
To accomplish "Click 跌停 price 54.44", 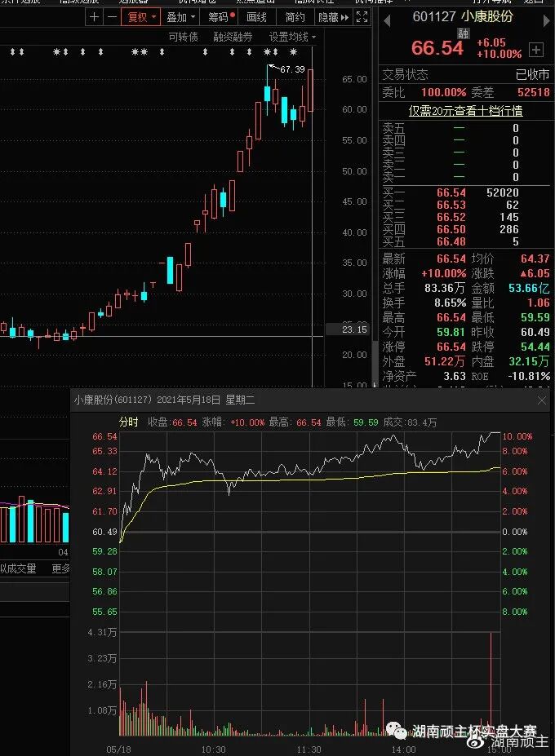I will point(535,347).
